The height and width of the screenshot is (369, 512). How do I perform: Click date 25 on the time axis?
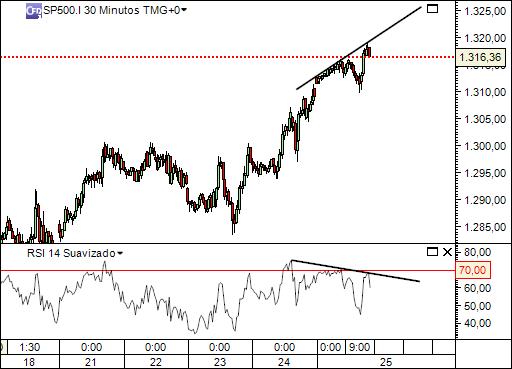(386, 362)
